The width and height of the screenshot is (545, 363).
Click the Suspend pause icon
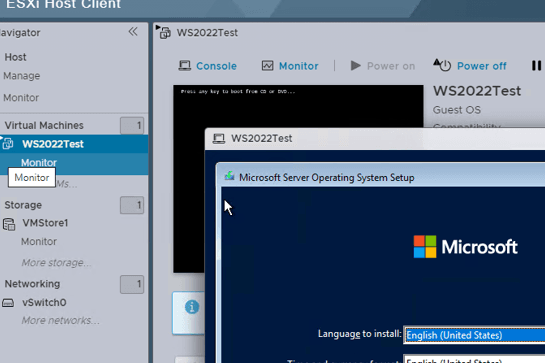[x=536, y=65]
